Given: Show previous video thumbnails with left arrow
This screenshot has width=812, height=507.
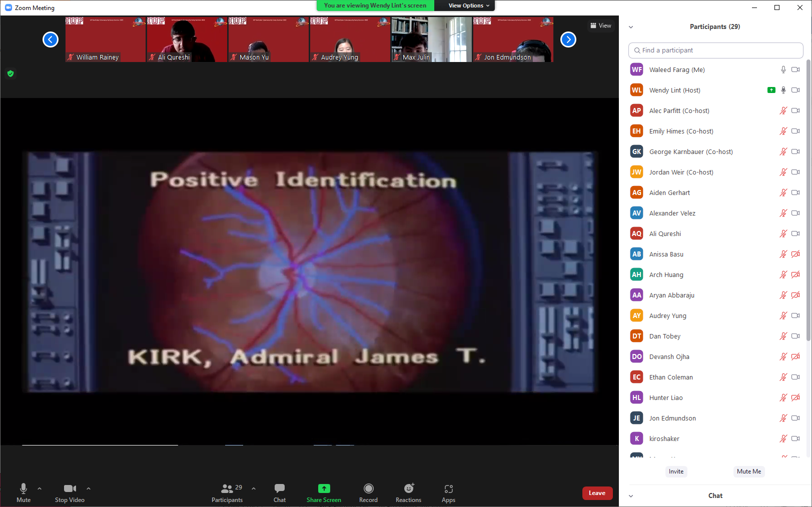Looking at the screenshot, I should [x=51, y=39].
